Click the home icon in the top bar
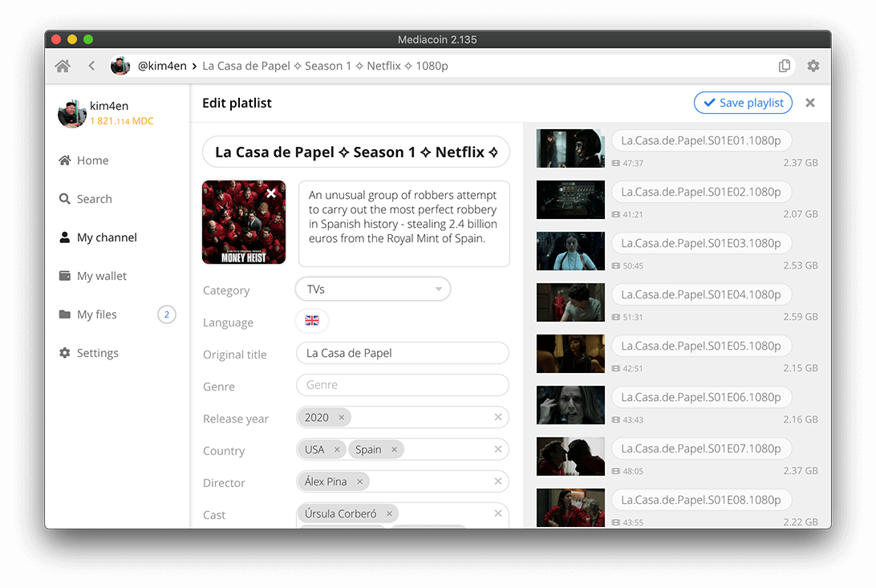The height and width of the screenshot is (588, 876). (x=63, y=66)
